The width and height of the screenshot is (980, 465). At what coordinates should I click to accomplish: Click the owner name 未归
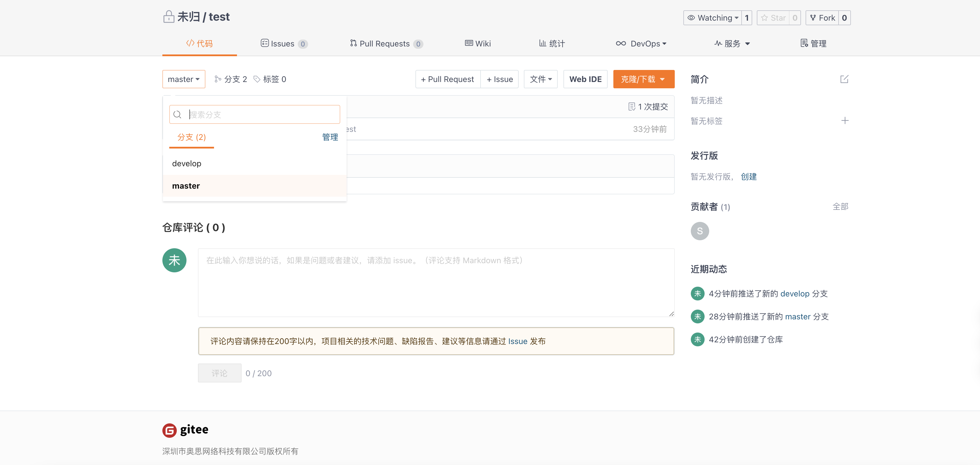point(189,17)
